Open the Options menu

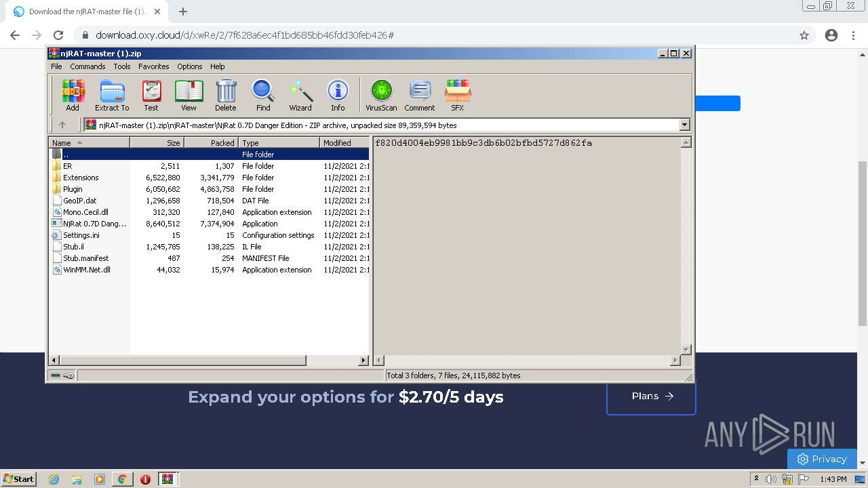[x=190, y=66]
